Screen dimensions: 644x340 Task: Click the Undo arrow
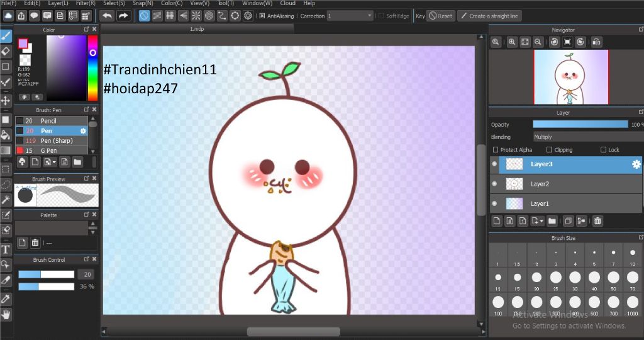click(x=107, y=16)
